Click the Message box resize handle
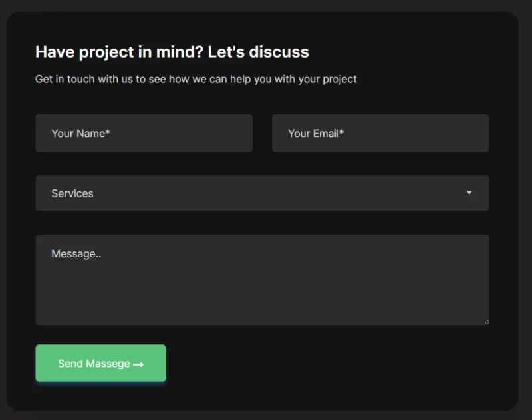The image size is (532, 420). 485,322
